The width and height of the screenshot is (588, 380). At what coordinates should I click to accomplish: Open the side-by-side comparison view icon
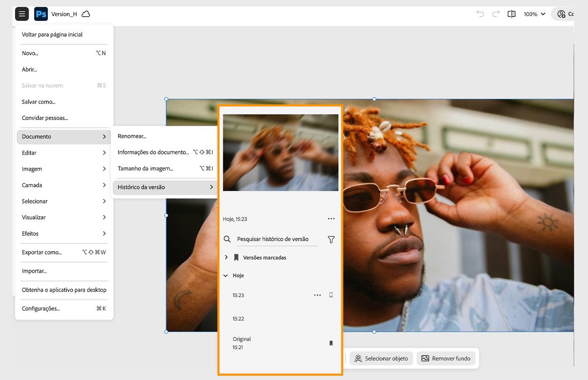point(511,13)
